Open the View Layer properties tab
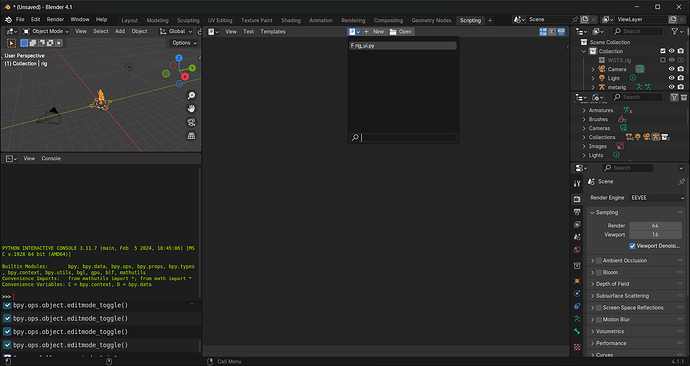Viewport: 690px width, 366px height. tap(577, 224)
